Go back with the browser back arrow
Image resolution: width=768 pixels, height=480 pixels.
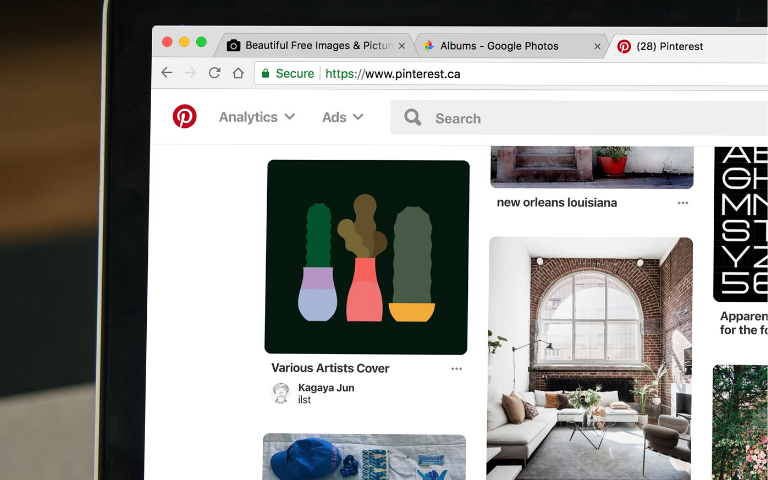pyautogui.click(x=167, y=73)
